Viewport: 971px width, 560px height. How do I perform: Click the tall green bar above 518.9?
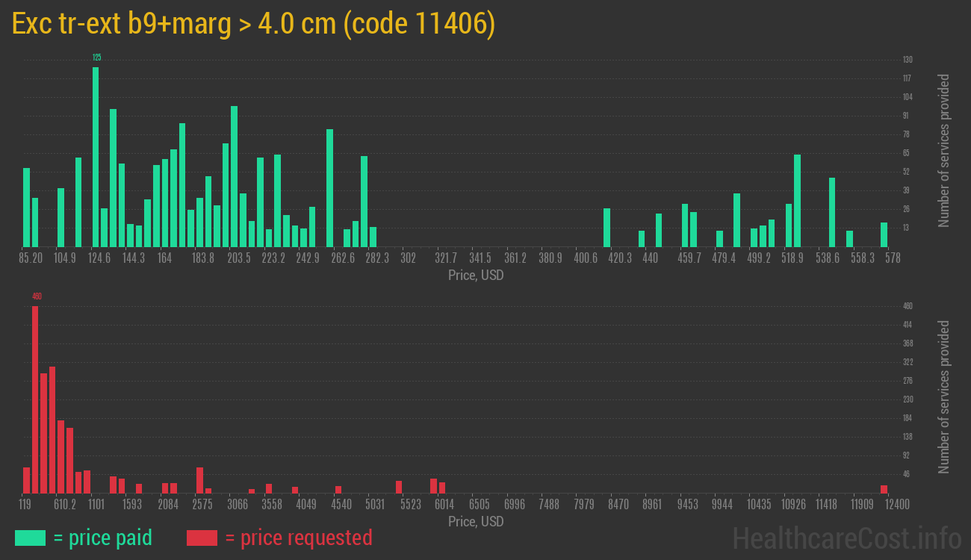pos(797,200)
